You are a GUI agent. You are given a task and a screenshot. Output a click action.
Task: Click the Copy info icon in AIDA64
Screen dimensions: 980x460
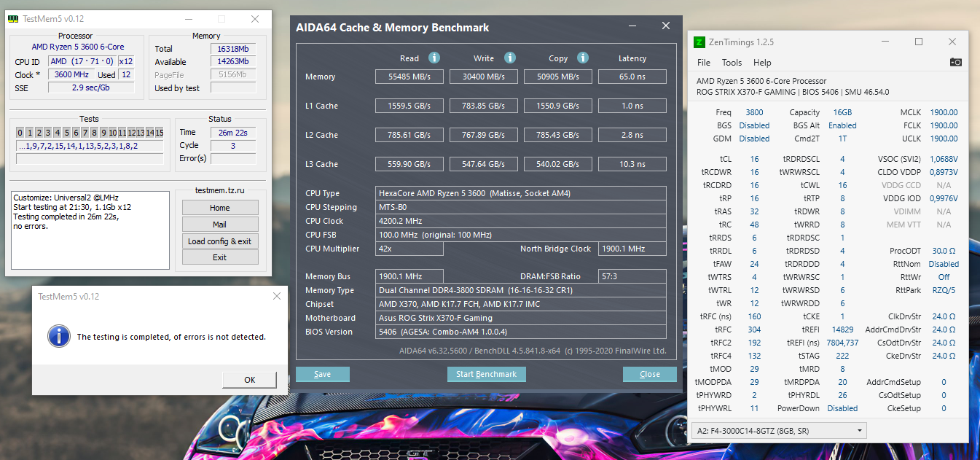tap(583, 58)
